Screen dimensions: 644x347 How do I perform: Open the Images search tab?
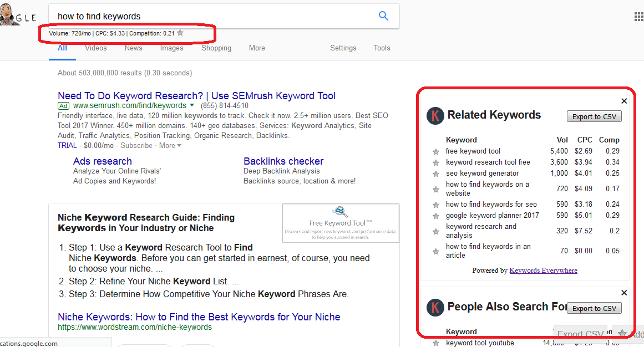coord(172,48)
